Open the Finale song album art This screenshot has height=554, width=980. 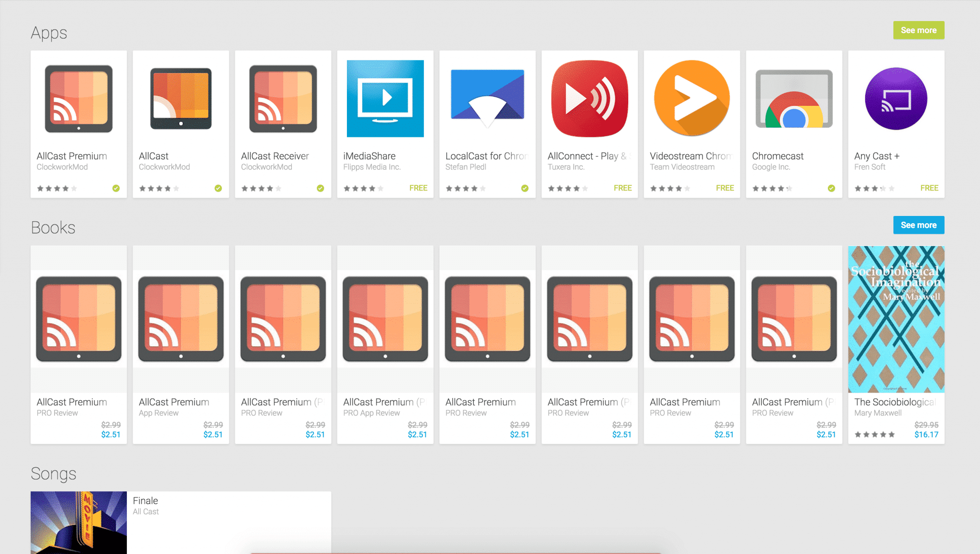click(78, 522)
